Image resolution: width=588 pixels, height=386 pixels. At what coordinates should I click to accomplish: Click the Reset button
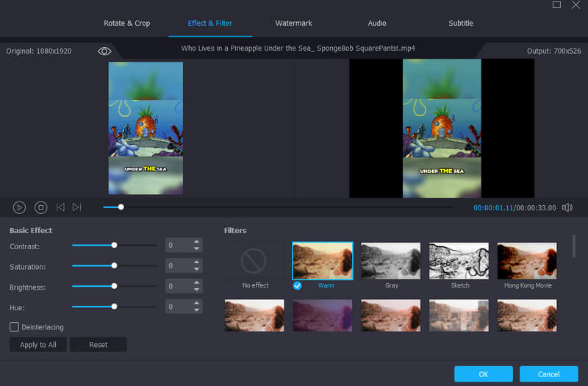coord(98,345)
